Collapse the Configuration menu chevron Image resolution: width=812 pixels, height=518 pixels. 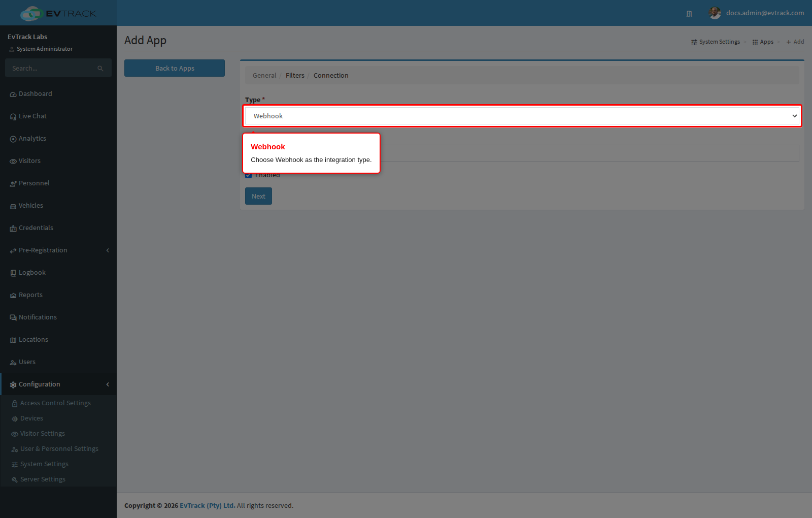click(108, 384)
